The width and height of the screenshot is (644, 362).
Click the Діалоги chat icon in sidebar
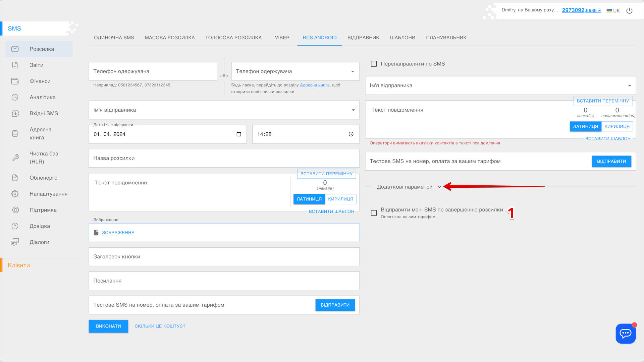(15, 242)
